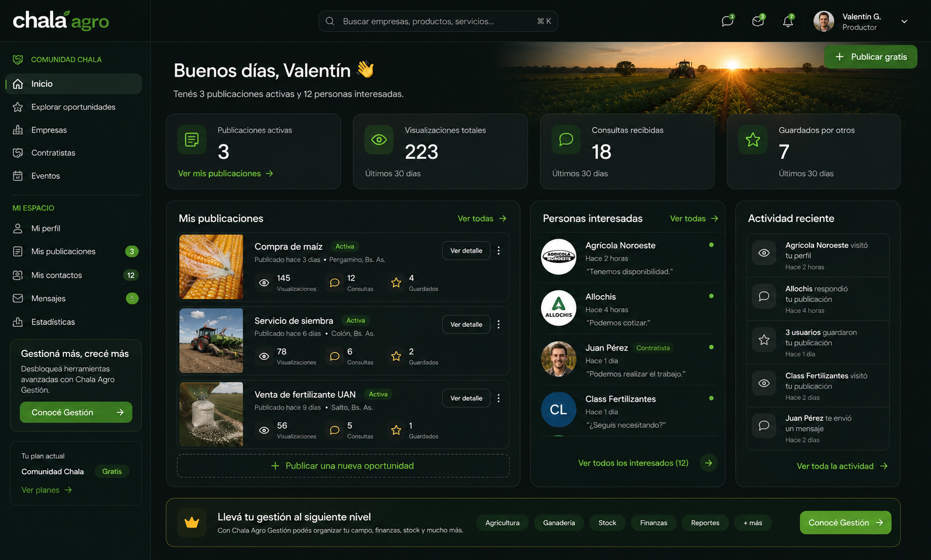Screen dimensions: 931x560
Task: Click Ver todas in Mis publicaciones
Action: tap(482, 218)
